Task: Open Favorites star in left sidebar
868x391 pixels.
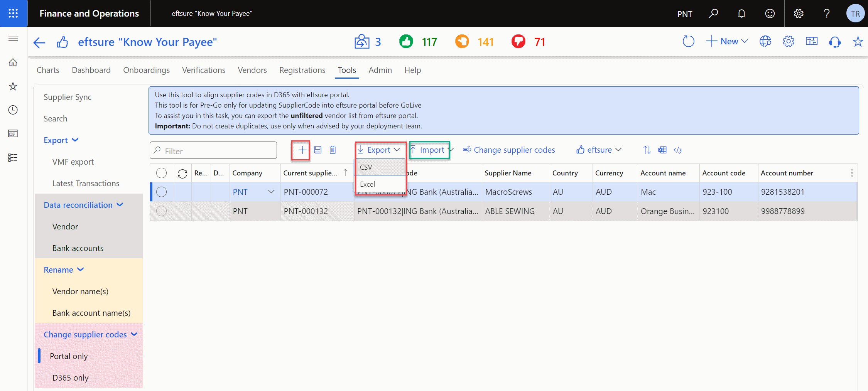Action: [13, 86]
